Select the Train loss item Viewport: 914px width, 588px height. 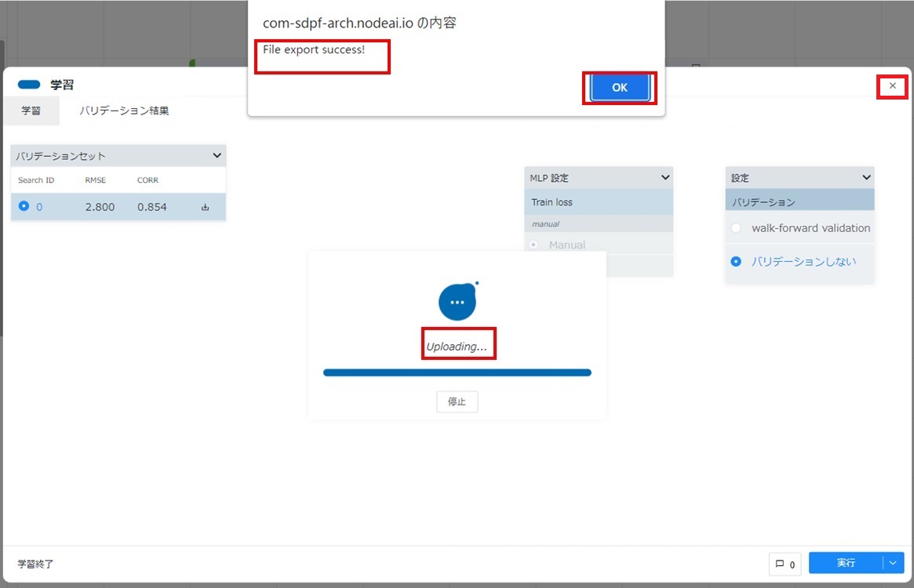tap(599, 202)
